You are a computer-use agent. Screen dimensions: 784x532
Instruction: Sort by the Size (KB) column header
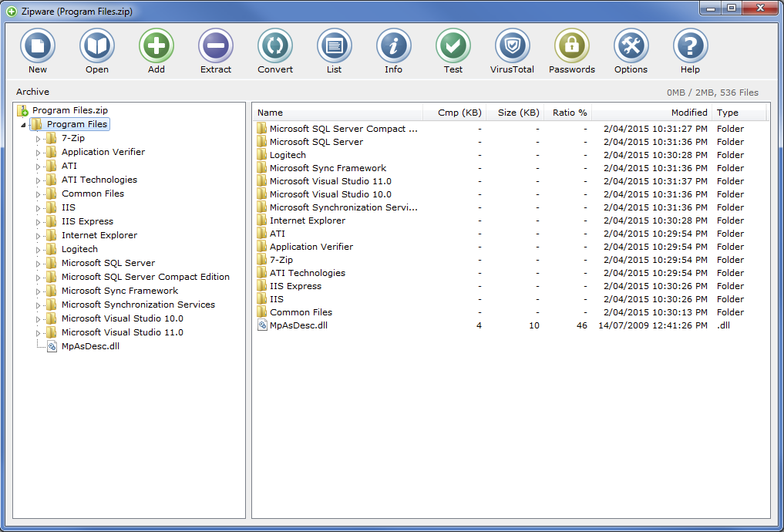[x=515, y=113]
